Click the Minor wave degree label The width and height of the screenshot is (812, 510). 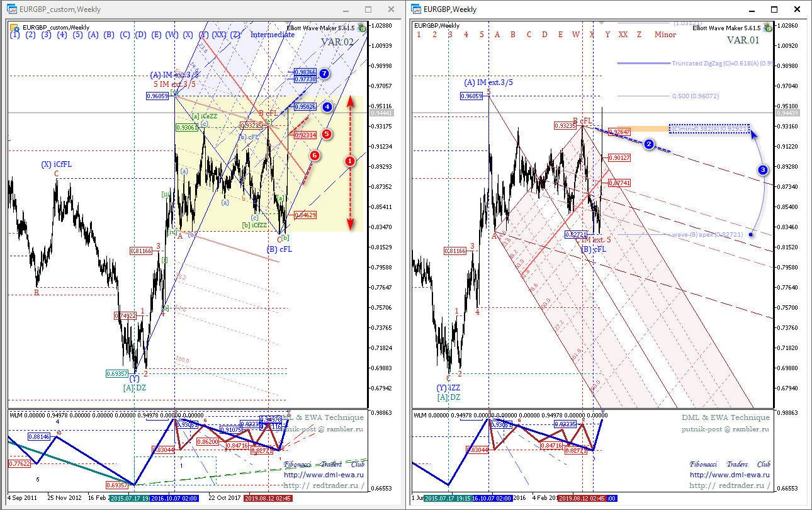[x=665, y=35]
